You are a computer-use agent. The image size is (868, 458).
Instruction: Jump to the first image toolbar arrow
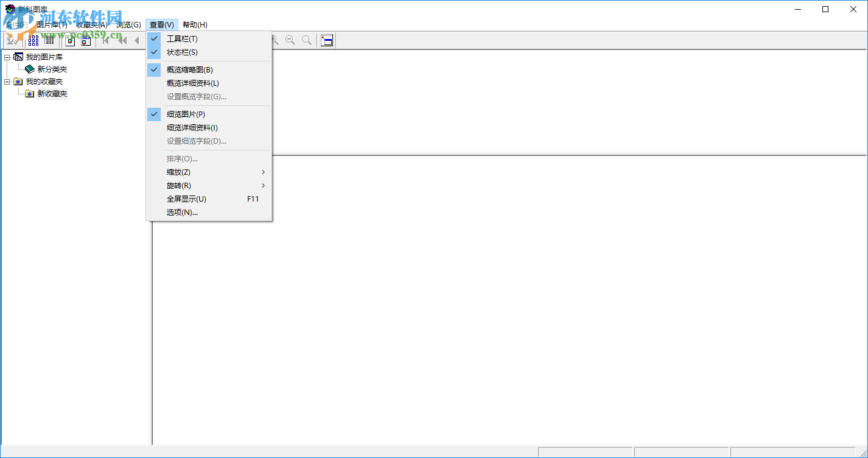pos(106,41)
